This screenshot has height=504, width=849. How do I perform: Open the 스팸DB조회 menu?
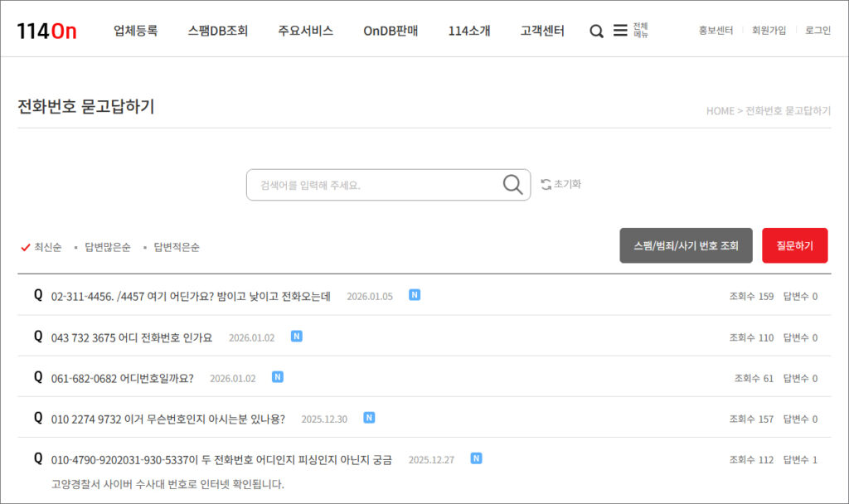coord(217,31)
